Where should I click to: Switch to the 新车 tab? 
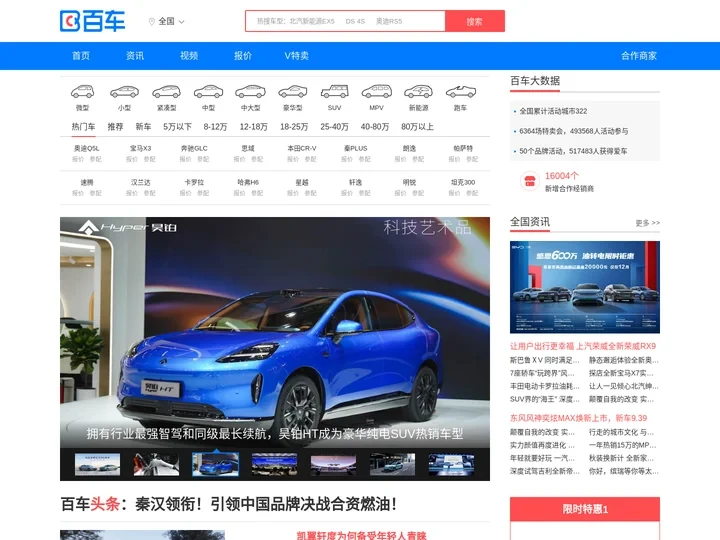[143, 127]
